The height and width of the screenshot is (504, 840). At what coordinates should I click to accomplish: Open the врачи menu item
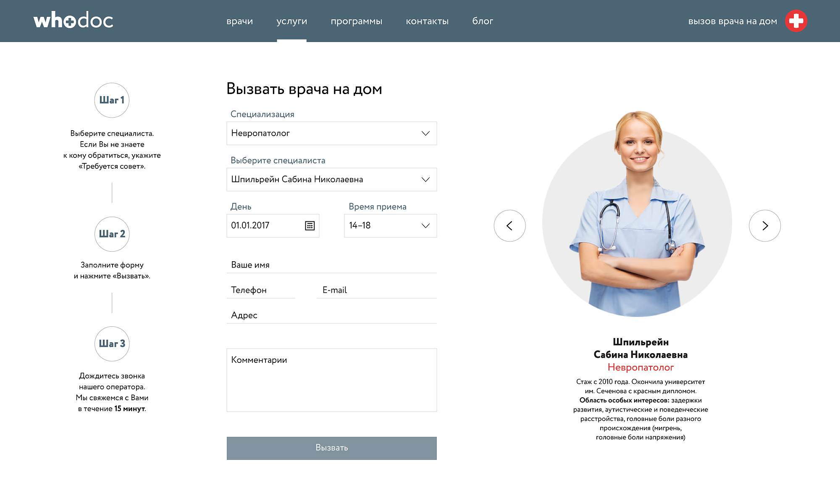point(240,21)
